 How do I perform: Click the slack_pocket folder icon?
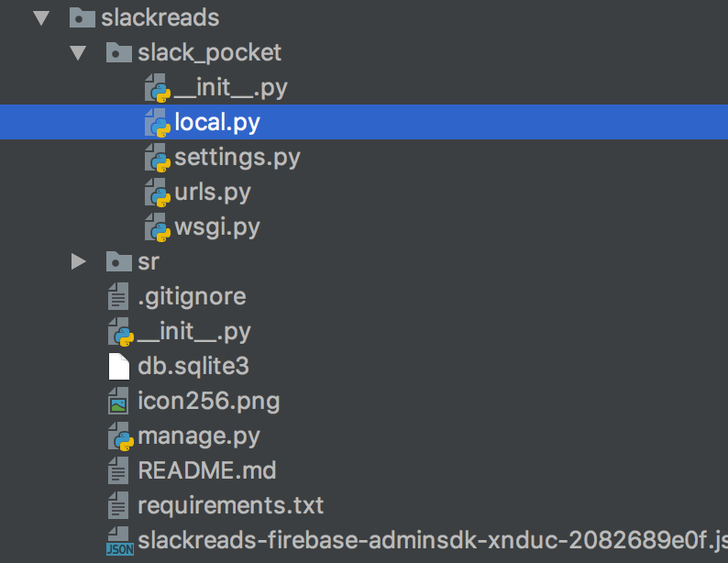119,52
